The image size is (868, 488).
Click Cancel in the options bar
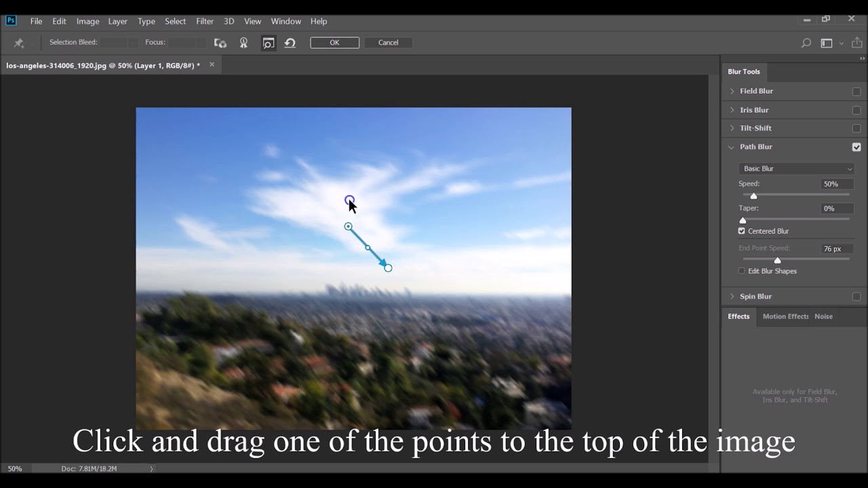pos(388,43)
